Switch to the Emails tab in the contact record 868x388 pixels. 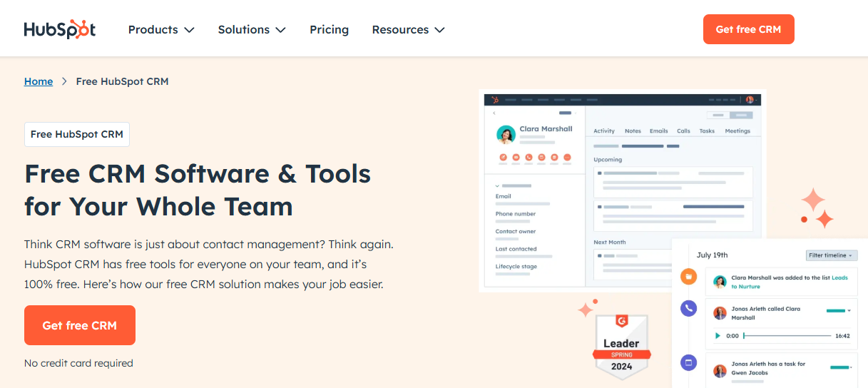[x=658, y=131]
